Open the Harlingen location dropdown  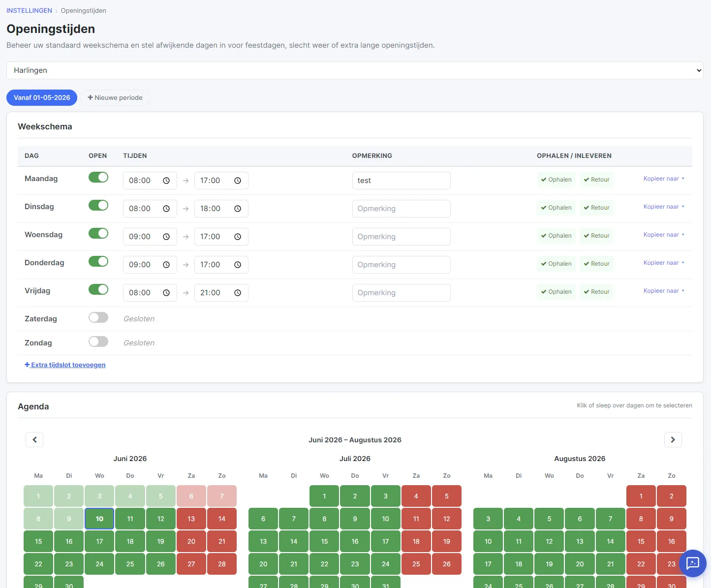point(355,70)
